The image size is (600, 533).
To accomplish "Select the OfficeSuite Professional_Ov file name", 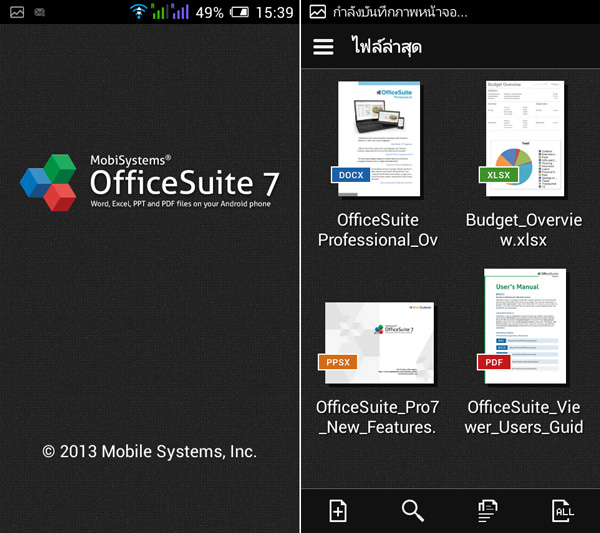I will (x=378, y=230).
